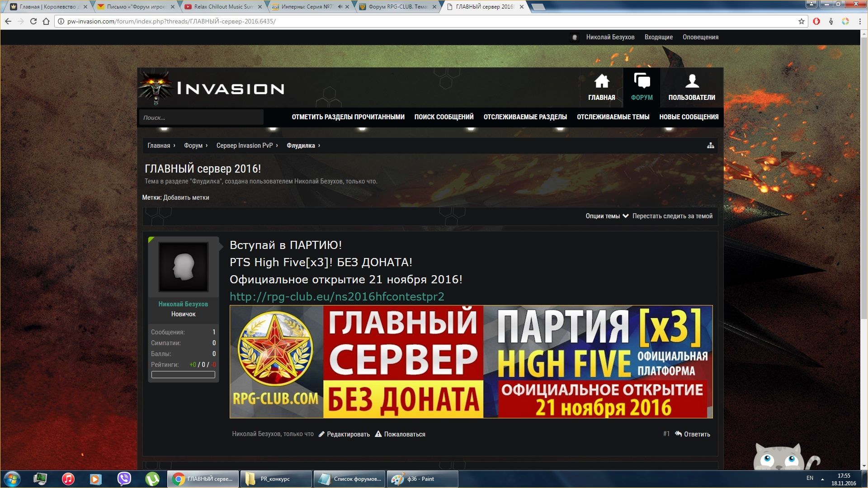Open uTorrent from the taskbar
The image size is (868, 488).
click(x=152, y=479)
